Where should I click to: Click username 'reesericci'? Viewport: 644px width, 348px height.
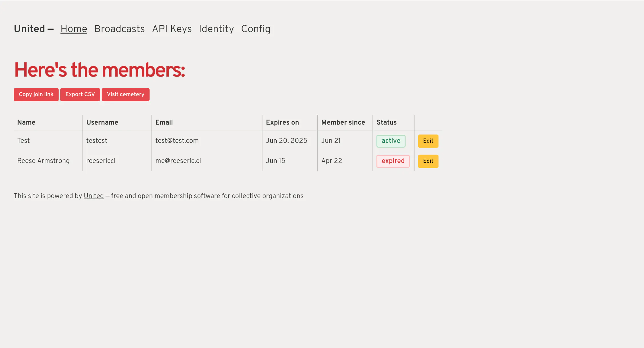pyautogui.click(x=101, y=161)
